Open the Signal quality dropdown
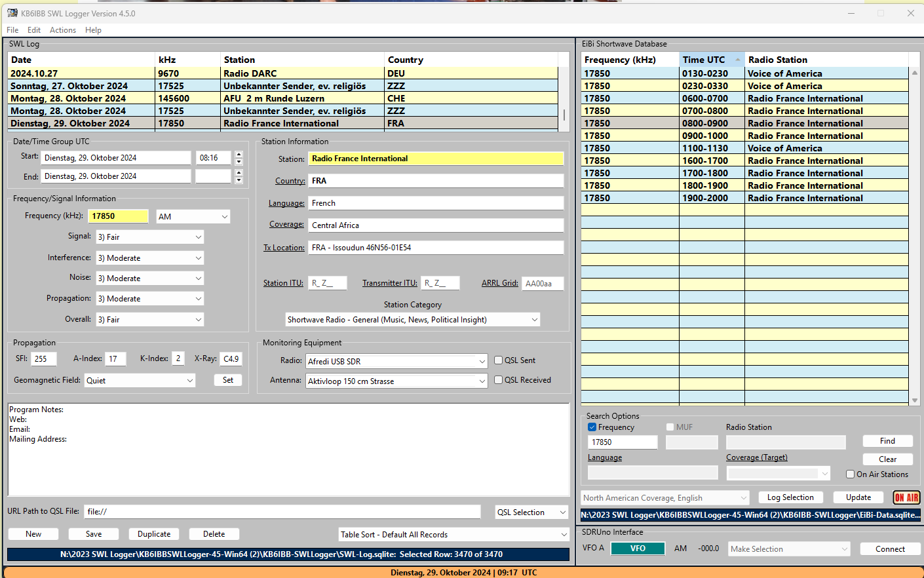This screenshot has width=924, height=578. pos(198,237)
